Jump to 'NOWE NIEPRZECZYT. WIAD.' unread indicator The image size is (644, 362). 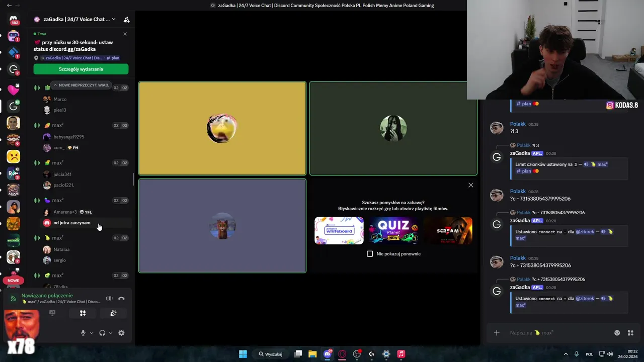click(81, 85)
